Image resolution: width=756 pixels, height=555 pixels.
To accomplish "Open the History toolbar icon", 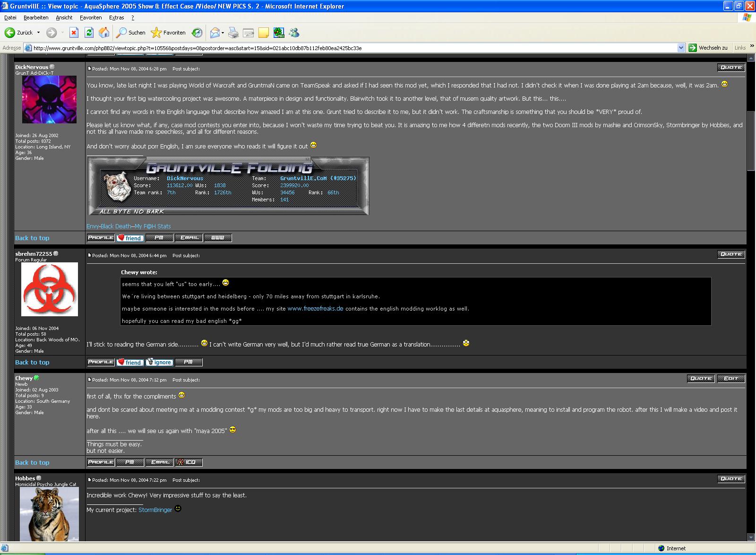I will tap(197, 33).
